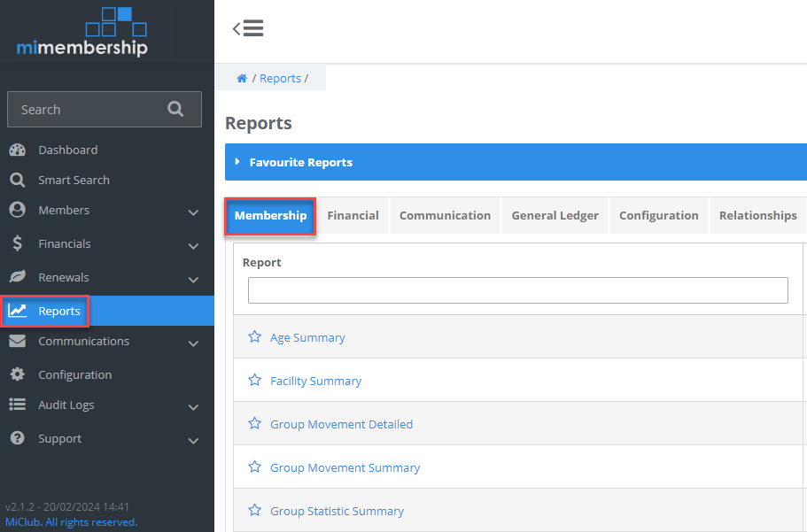Open the Group Movement Summary report
807x532 pixels.
[345, 467]
